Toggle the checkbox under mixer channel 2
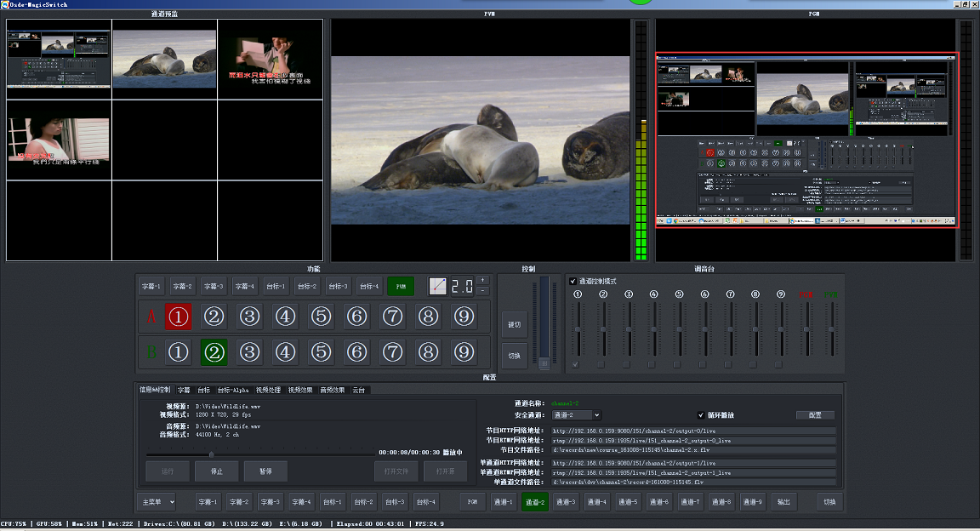This screenshot has height=531, width=980. pyautogui.click(x=601, y=364)
